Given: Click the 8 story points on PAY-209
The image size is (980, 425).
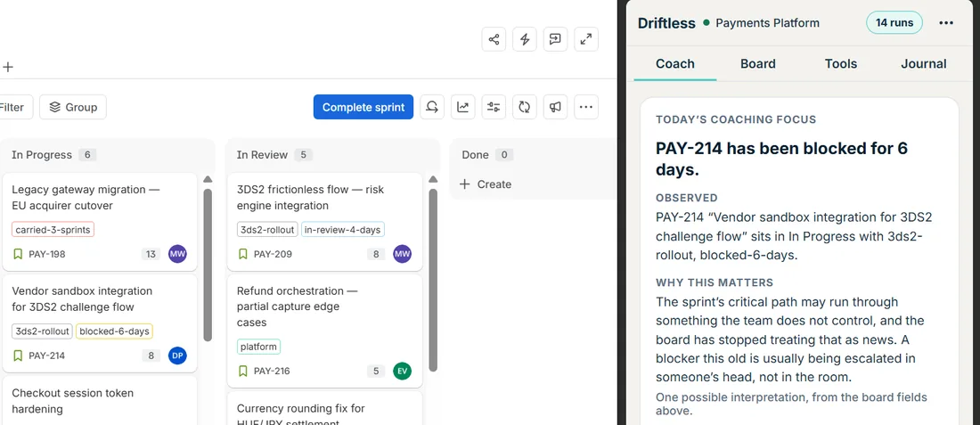Looking at the screenshot, I should (376, 254).
